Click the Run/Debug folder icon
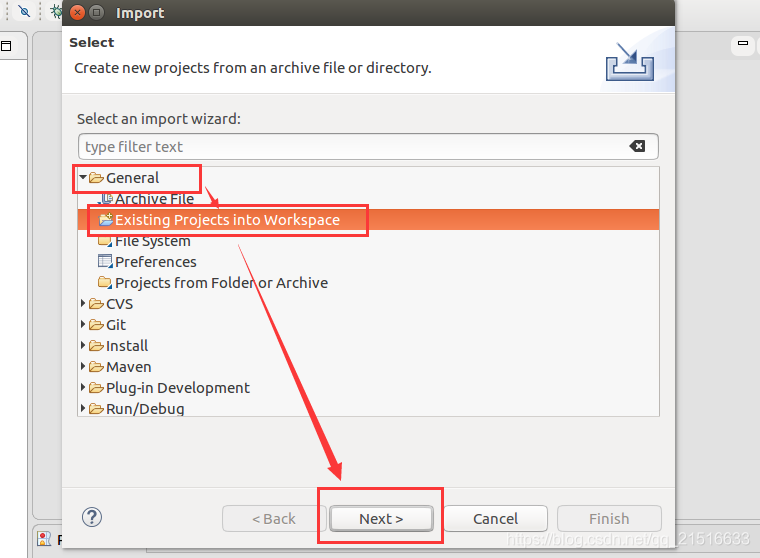Screen dimensions: 760x558 coord(96,409)
